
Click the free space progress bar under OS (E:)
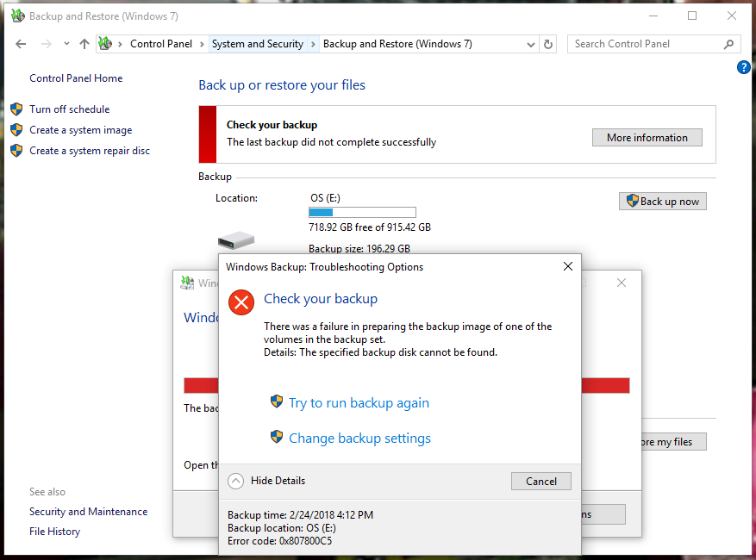tap(361, 212)
